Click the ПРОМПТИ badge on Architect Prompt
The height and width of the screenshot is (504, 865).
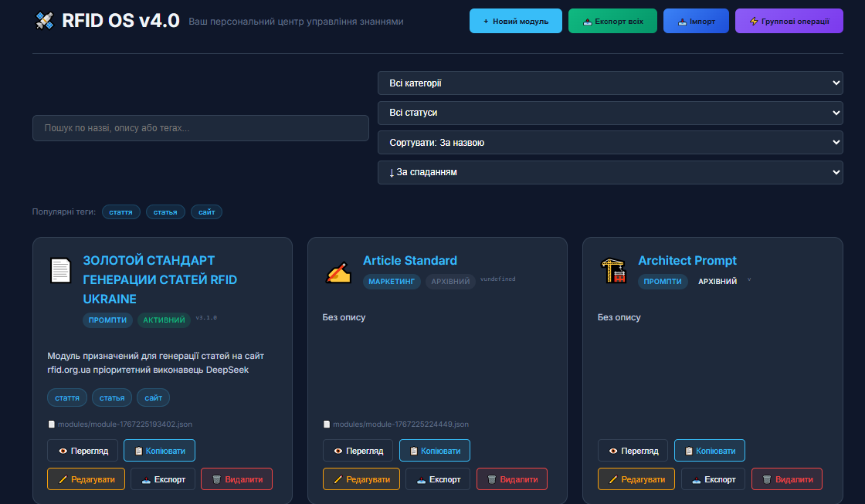tap(663, 281)
